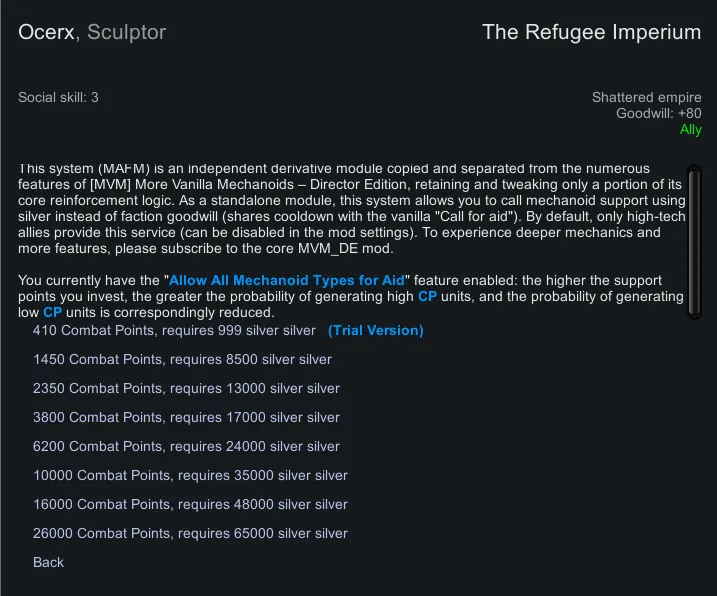Select 16000 Combat Points for 48000 silver
The width and height of the screenshot is (717, 596).
pyautogui.click(x=190, y=504)
